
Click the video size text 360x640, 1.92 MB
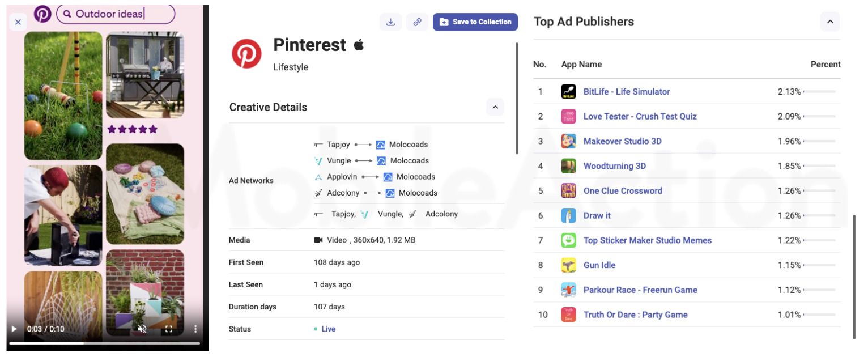pos(384,240)
